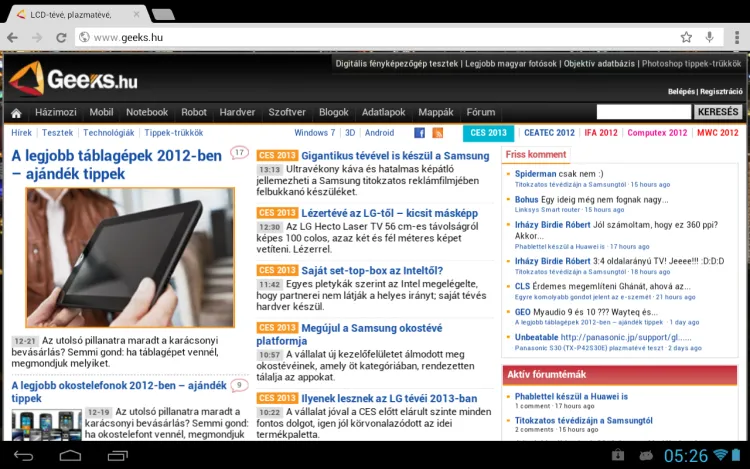750x469 pixels.
Task: Click the site search text field
Action: click(x=644, y=112)
